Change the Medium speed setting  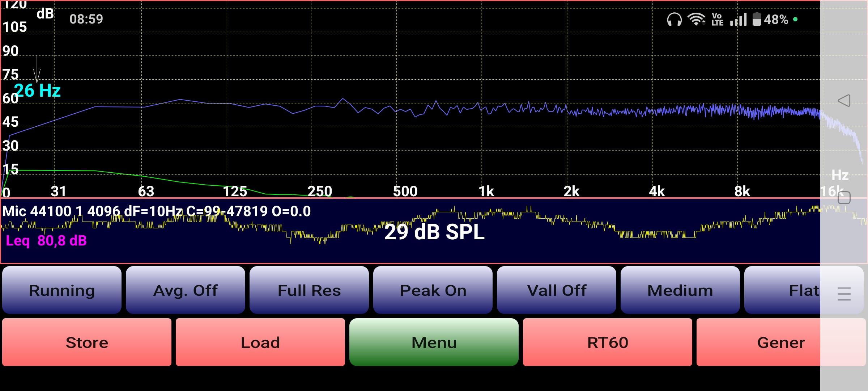(680, 290)
